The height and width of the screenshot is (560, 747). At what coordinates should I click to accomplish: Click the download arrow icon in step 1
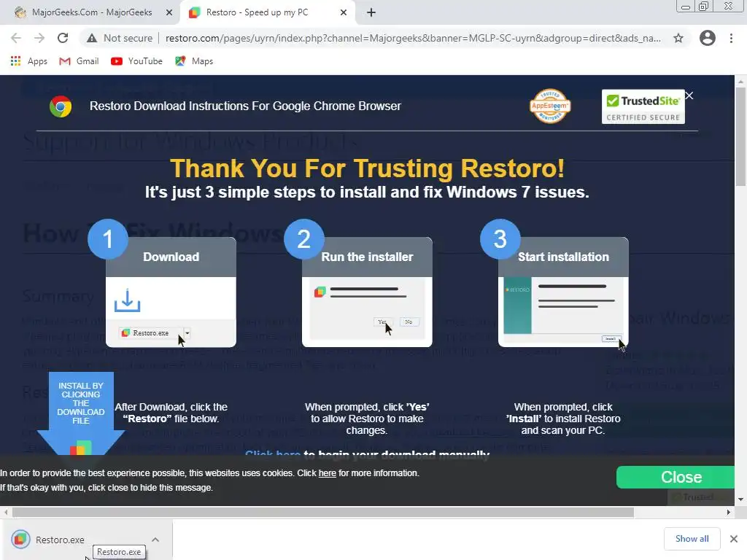coord(127,300)
